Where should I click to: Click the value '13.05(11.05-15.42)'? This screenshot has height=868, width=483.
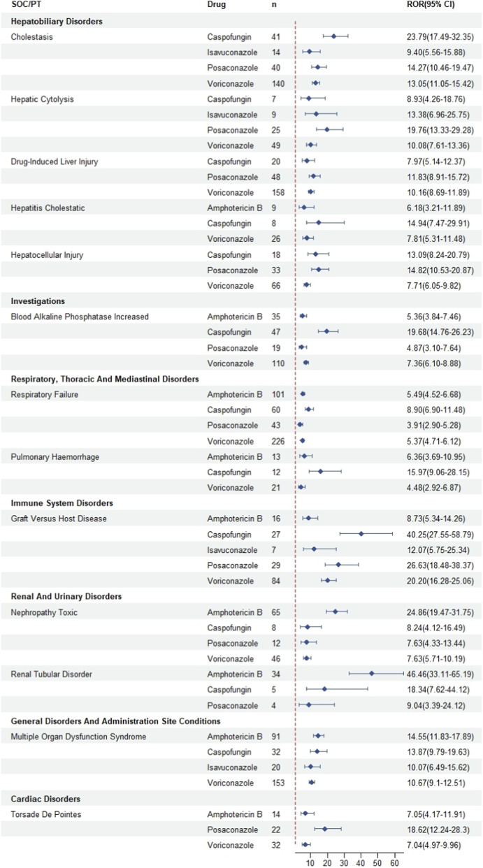tap(431, 84)
